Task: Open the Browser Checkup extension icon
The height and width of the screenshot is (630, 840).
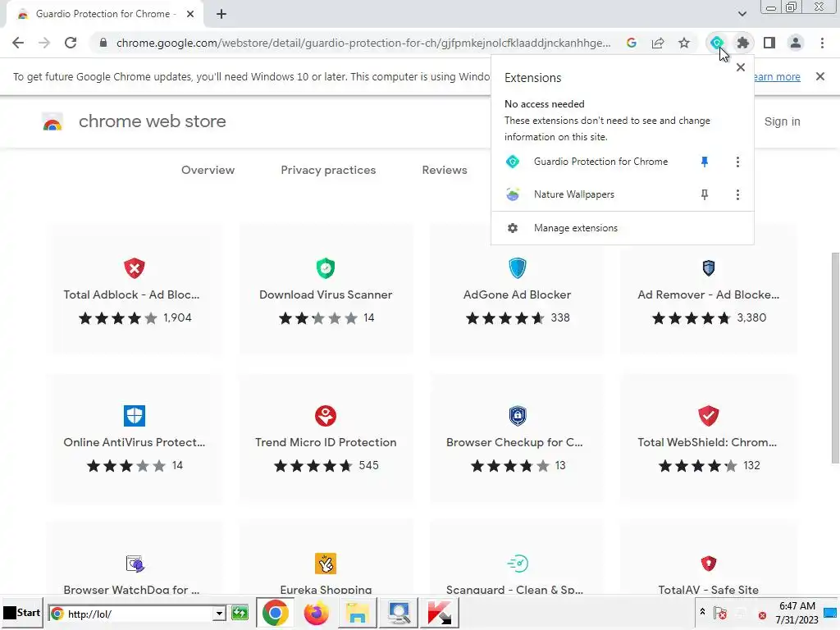Action: click(517, 416)
